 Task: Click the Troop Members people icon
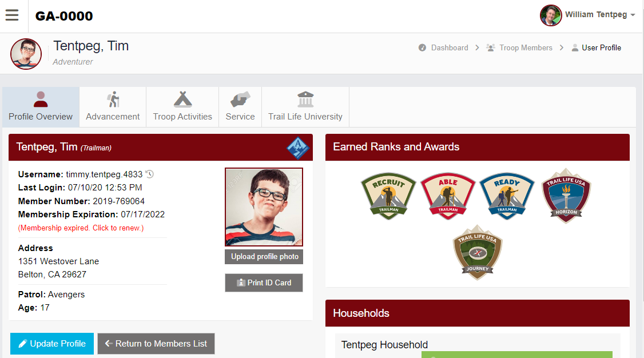[x=490, y=47]
